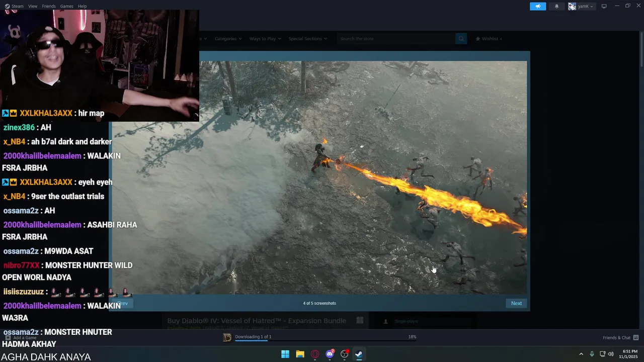Click the download progress bar
This screenshot has height=362, width=644.
(326, 341)
